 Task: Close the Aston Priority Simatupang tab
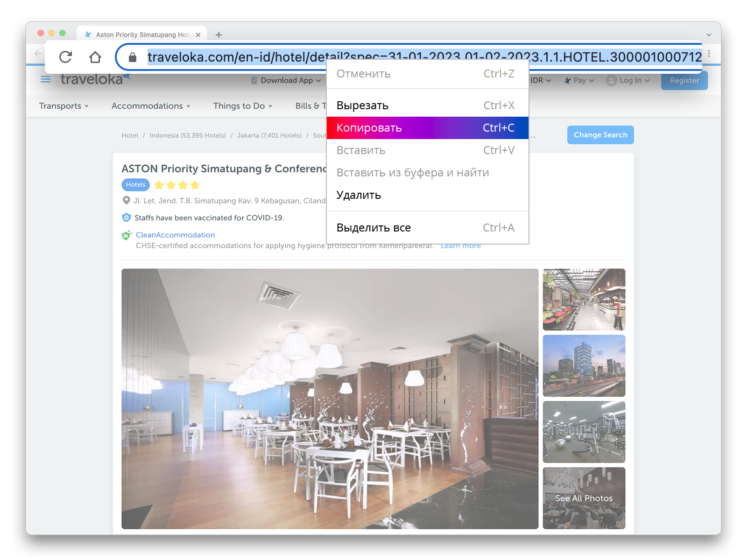pyautogui.click(x=198, y=35)
